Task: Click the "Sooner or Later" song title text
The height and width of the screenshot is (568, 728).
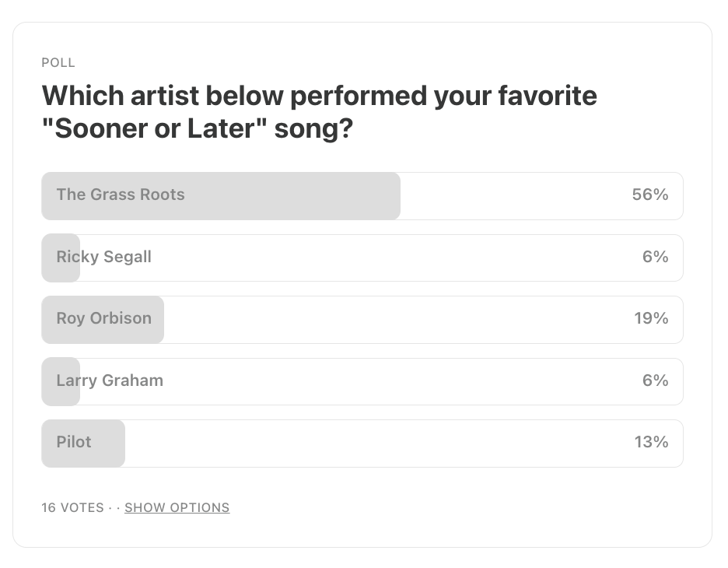Action: [x=155, y=128]
